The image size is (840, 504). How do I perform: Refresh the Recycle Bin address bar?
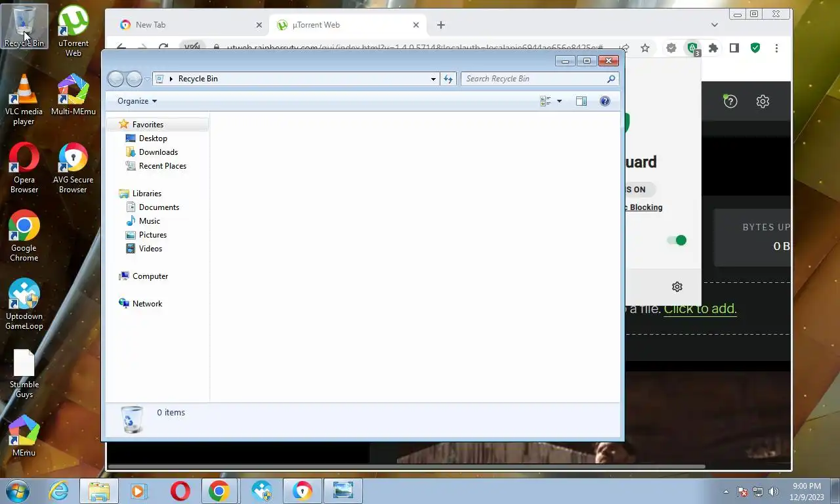click(448, 79)
